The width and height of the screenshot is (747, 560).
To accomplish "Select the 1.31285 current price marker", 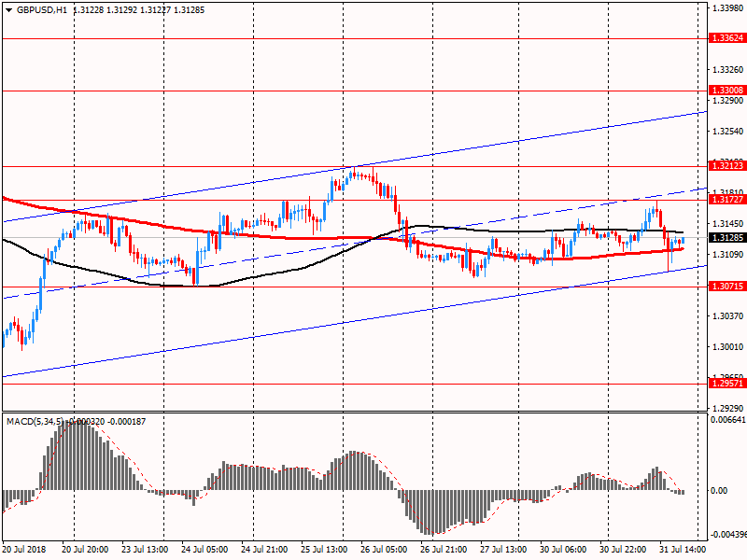I will 727,238.
